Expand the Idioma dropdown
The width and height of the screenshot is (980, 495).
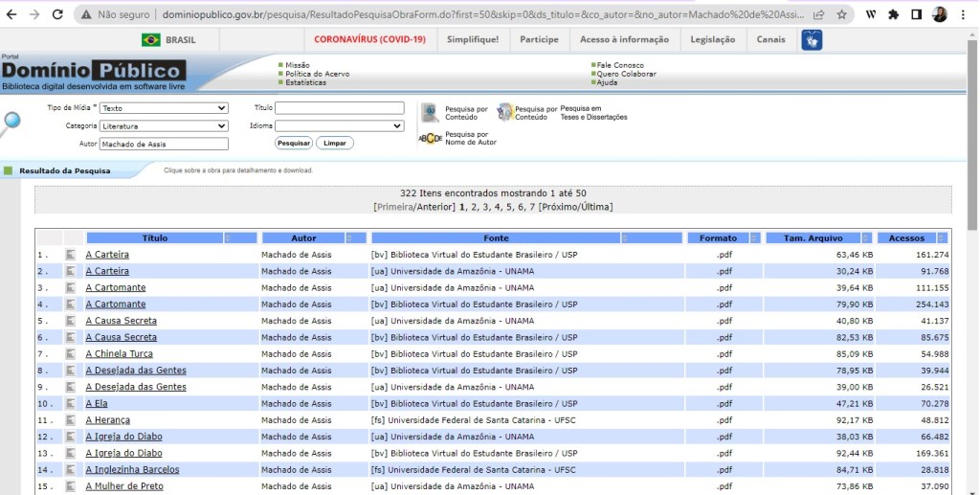click(x=340, y=126)
